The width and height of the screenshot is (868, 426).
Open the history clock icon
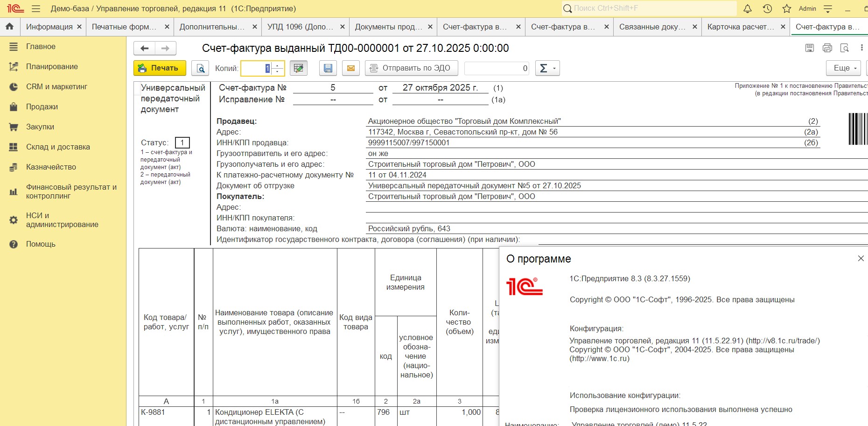click(767, 8)
